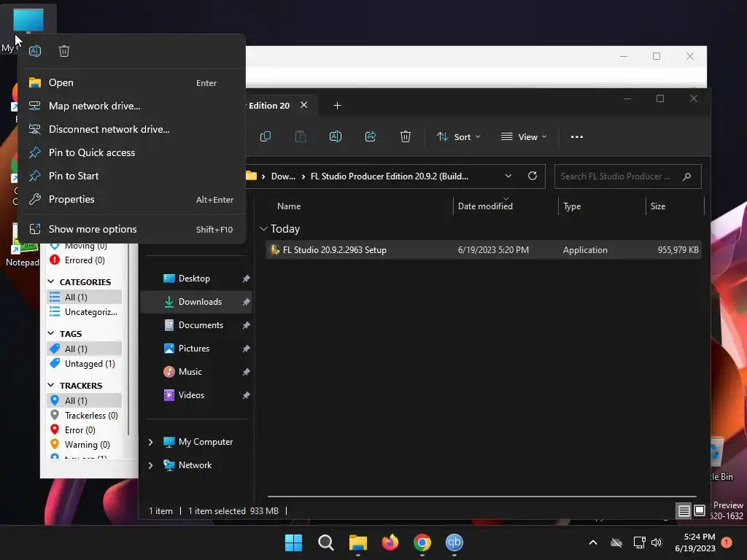Switch to details view layout icon

pos(684,511)
